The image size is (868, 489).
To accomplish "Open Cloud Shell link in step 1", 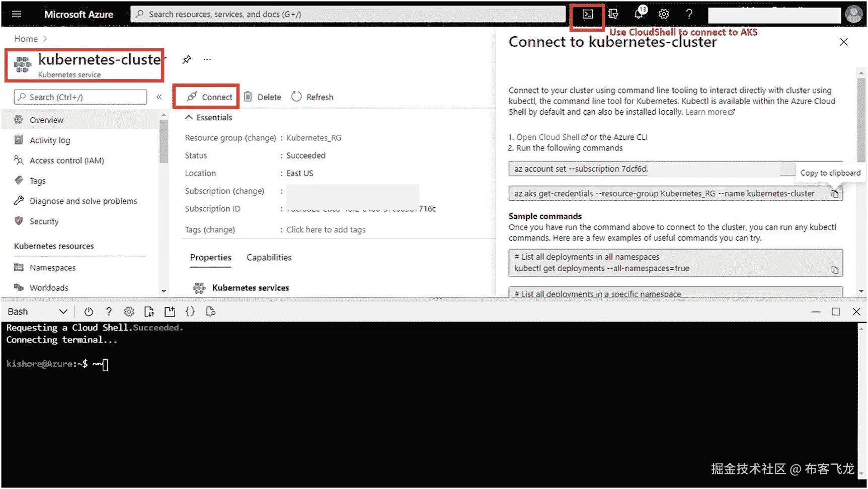I will tap(552, 137).
